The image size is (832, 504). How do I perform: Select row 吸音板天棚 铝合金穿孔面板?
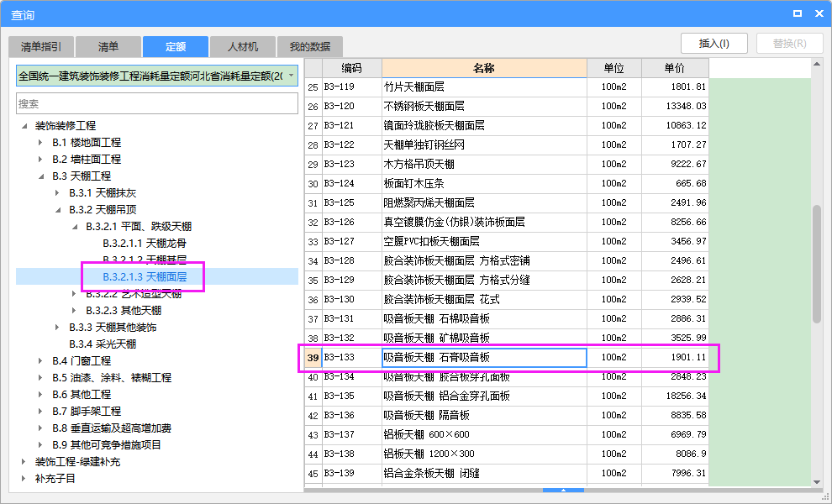tap(507, 396)
